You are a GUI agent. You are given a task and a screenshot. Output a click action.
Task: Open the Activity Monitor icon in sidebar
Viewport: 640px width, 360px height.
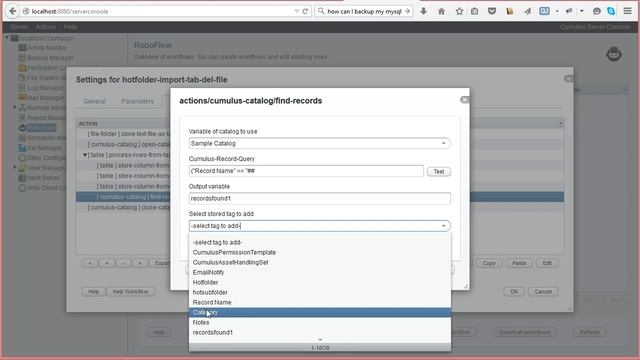coord(22,48)
